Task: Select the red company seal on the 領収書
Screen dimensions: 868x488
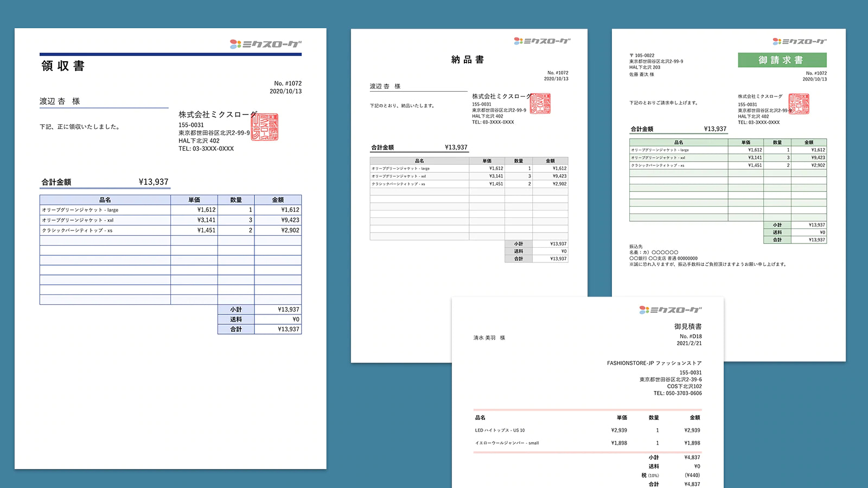Action: (265, 127)
